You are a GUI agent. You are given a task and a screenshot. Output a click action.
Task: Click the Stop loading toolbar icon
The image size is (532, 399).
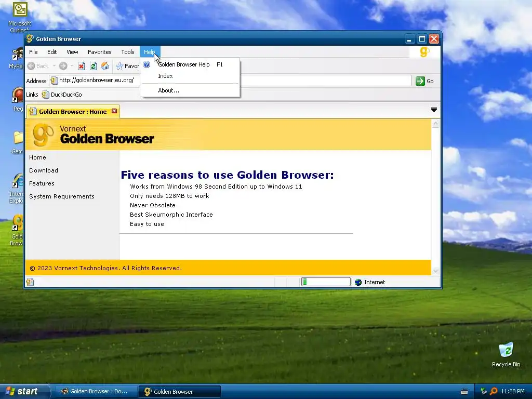[81, 66]
